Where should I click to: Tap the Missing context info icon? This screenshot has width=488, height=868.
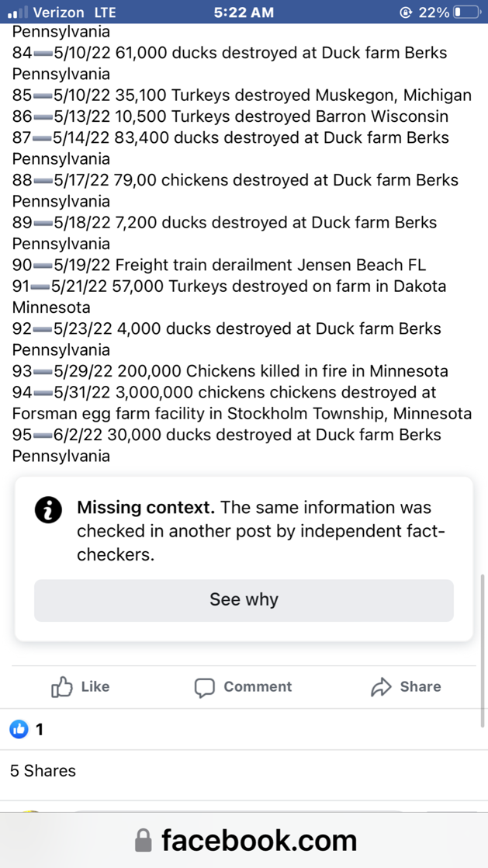47,510
